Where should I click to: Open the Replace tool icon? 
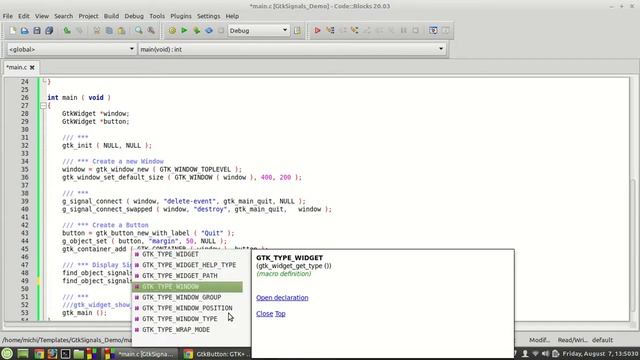pyautogui.click(x=151, y=31)
